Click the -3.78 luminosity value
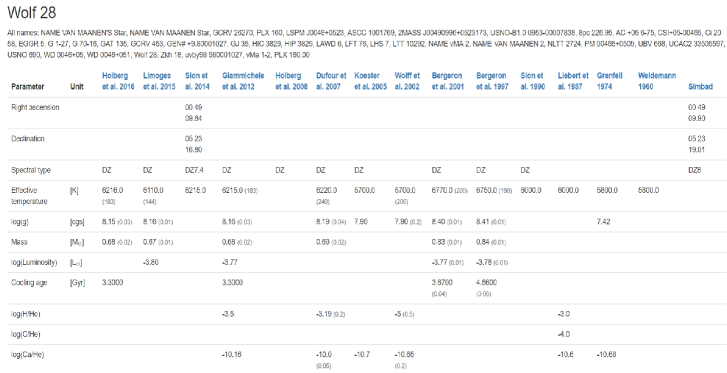This screenshot has height=373, width=727. tap(484, 263)
